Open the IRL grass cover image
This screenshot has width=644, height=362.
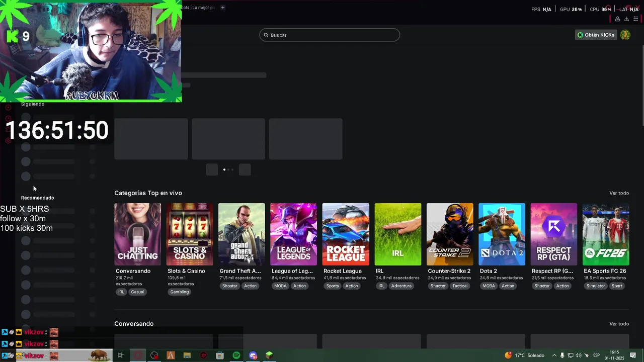click(398, 234)
